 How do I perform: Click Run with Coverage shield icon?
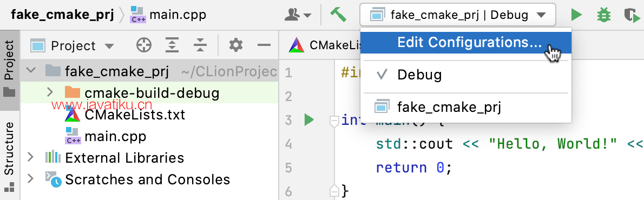(632, 16)
